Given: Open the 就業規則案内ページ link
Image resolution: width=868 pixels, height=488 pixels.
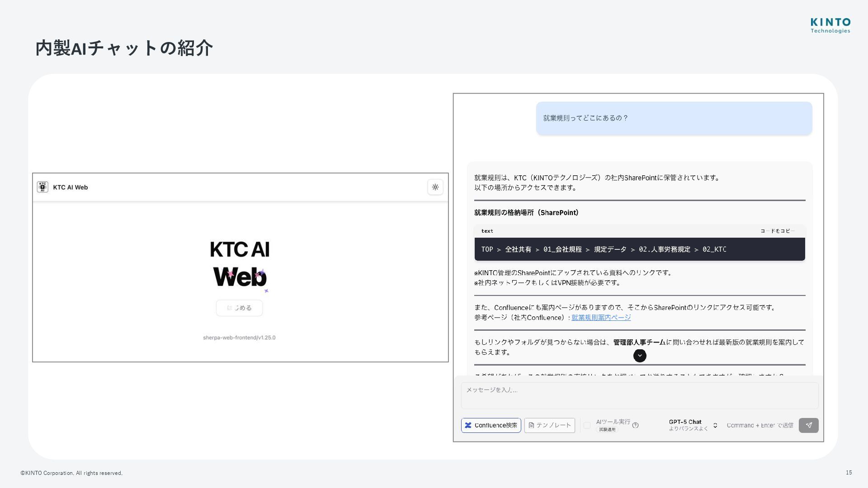Looking at the screenshot, I should [601, 318].
